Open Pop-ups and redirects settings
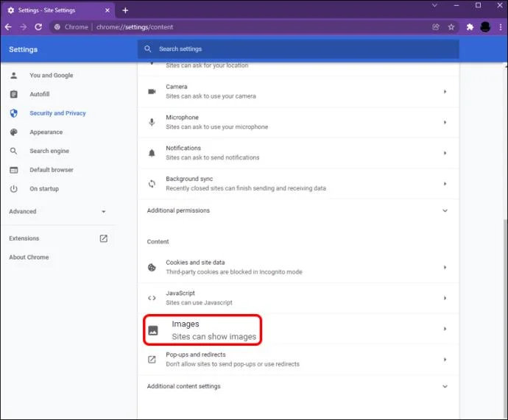 coord(298,360)
